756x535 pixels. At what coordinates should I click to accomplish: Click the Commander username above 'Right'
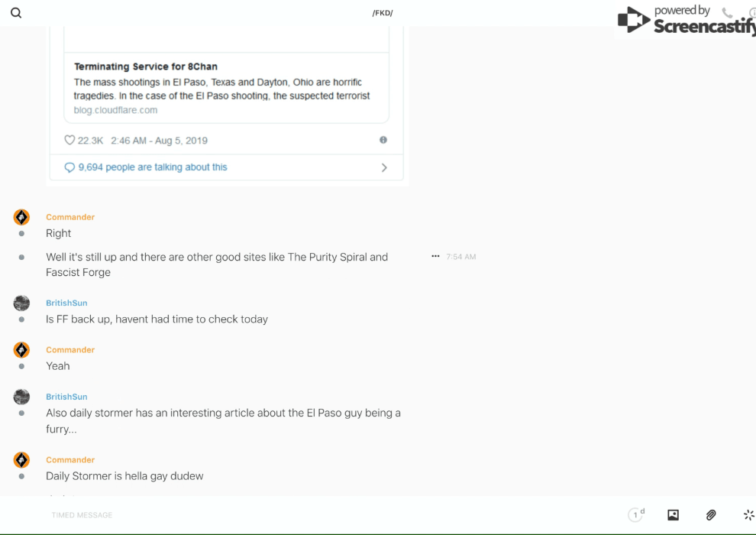point(70,217)
